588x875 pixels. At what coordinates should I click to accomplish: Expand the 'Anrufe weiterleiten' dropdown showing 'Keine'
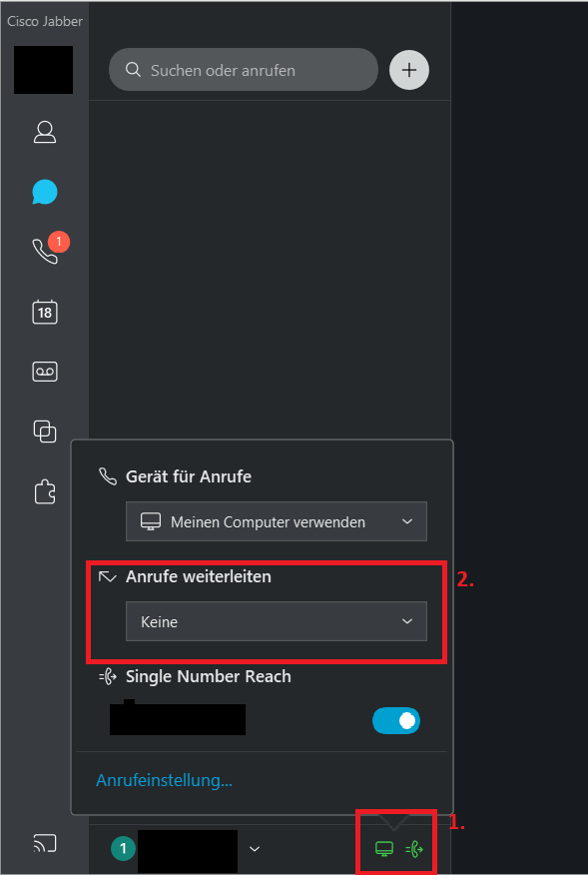[277, 621]
